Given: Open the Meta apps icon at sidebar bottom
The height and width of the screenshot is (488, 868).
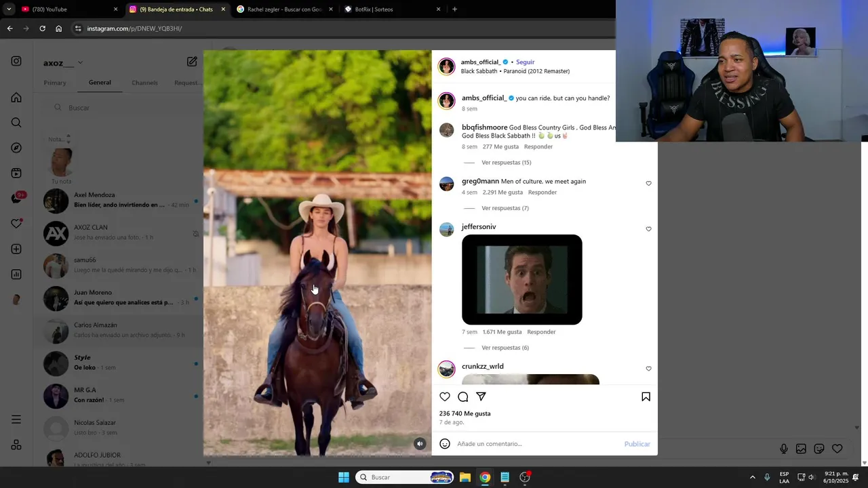Looking at the screenshot, I should pos(16,445).
